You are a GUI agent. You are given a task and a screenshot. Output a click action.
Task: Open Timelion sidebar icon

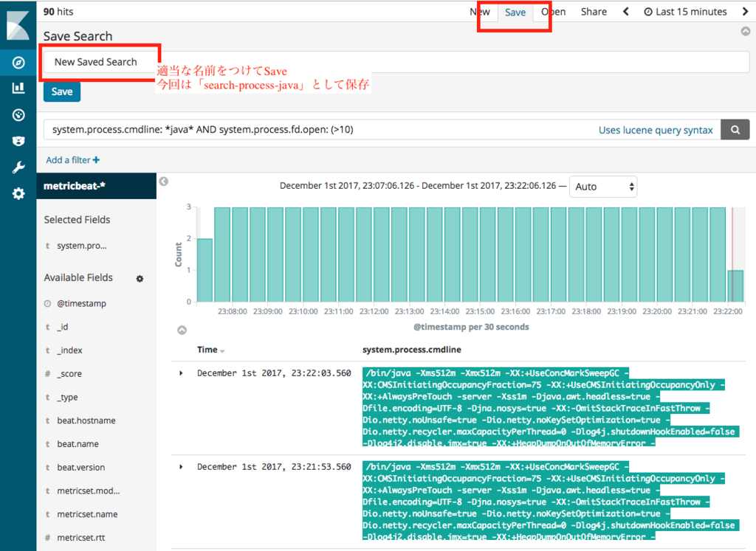[18, 141]
